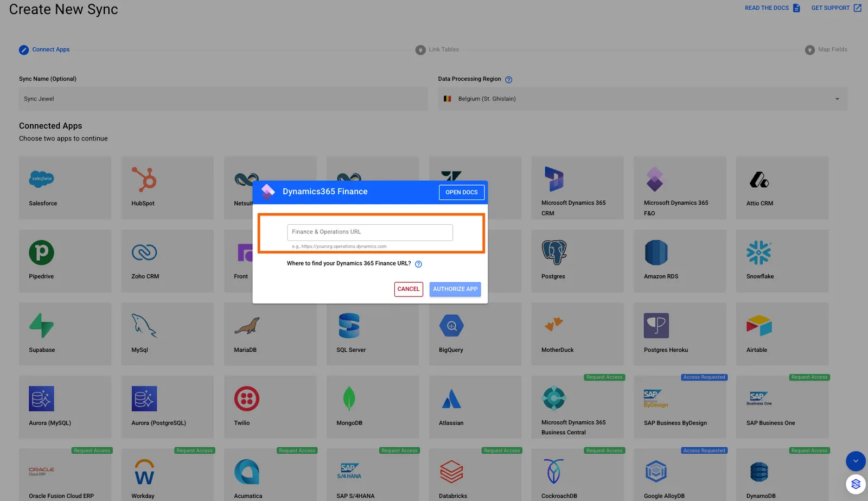Request access for Business Central
868x501 pixels.
[604, 377]
